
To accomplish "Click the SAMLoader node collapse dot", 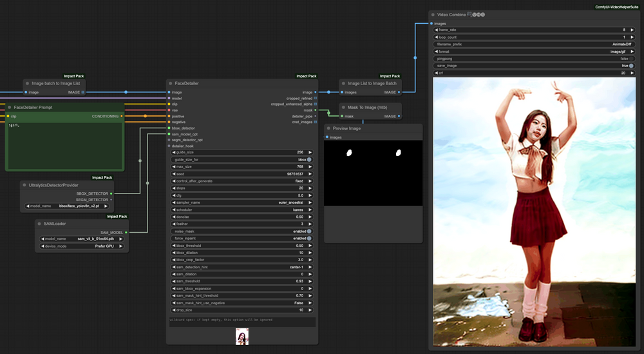I will (x=40, y=224).
